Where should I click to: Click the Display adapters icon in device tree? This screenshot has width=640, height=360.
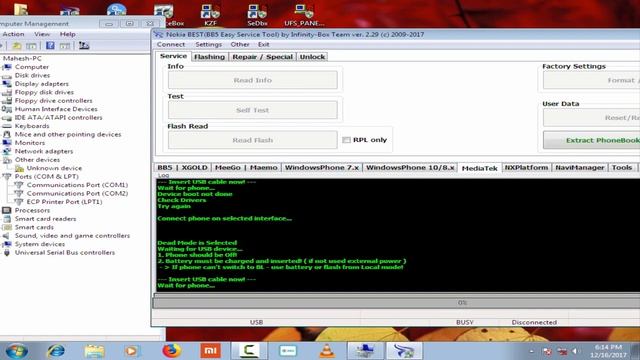pos(7,84)
